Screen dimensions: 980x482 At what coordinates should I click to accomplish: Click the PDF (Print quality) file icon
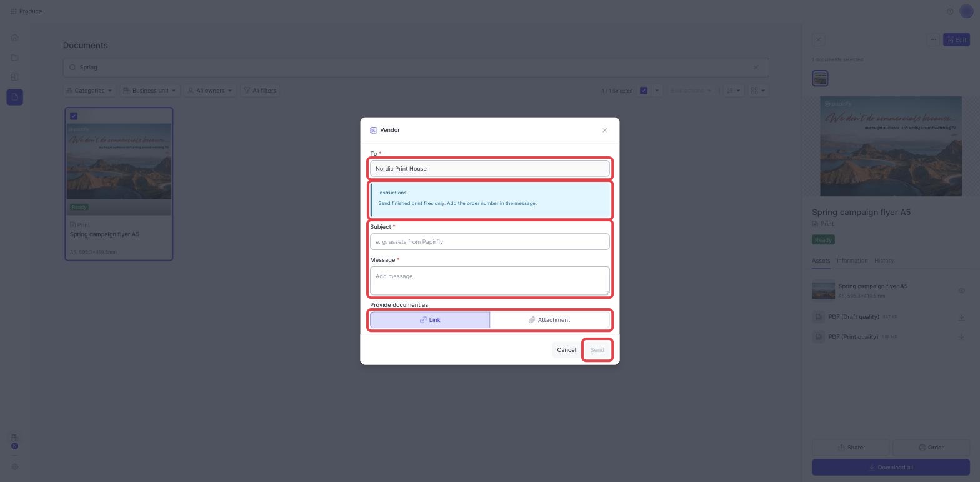(818, 337)
